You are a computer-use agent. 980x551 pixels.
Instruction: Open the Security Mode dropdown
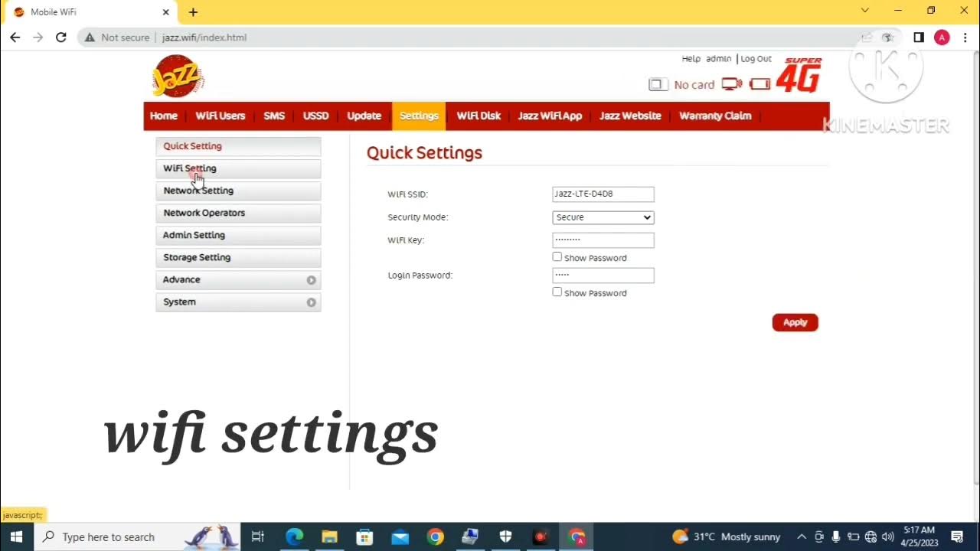pos(603,217)
